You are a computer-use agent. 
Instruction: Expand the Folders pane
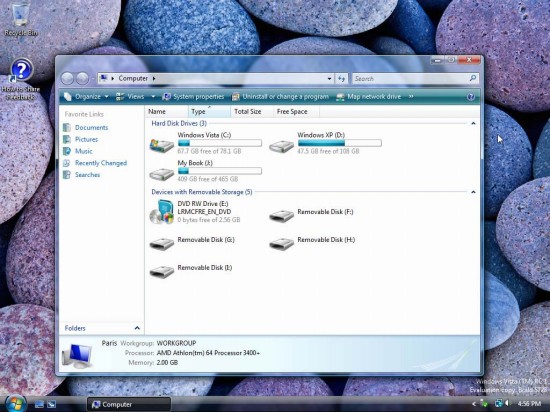[137, 328]
